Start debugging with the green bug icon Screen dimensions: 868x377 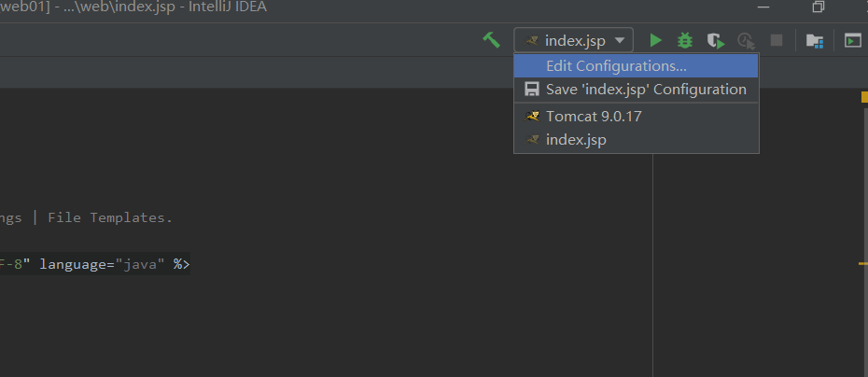point(685,40)
